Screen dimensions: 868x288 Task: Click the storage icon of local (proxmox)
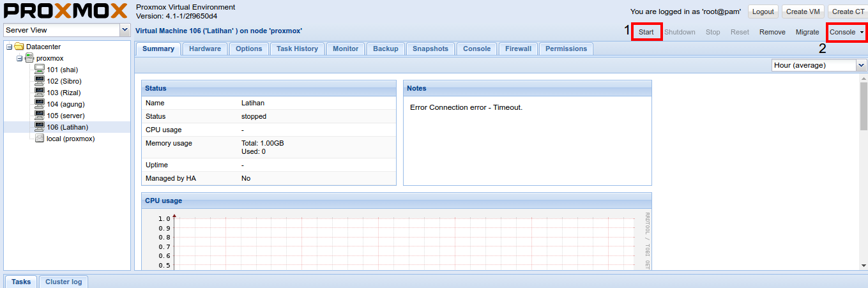pyautogui.click(x=40, y=139)
